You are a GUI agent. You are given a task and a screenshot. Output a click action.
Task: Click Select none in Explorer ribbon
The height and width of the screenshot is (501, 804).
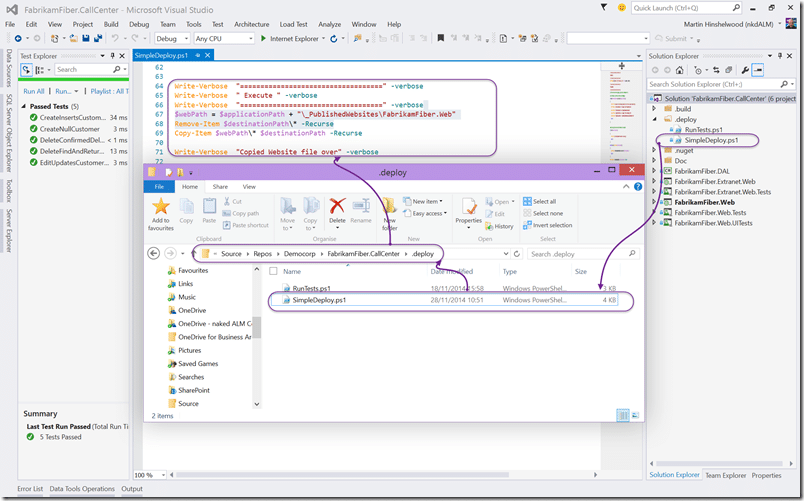543,213
